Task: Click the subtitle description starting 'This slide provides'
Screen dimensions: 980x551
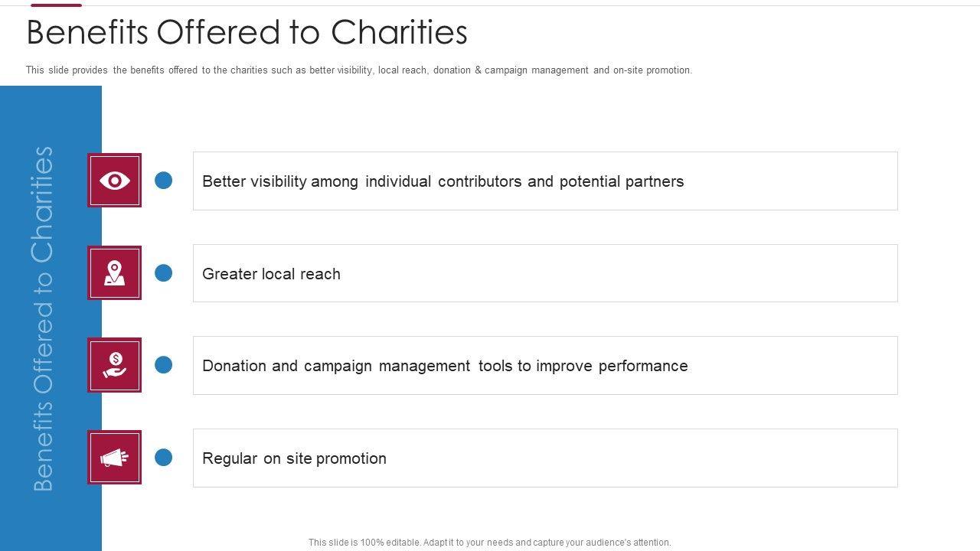Action: pos(358,70)
